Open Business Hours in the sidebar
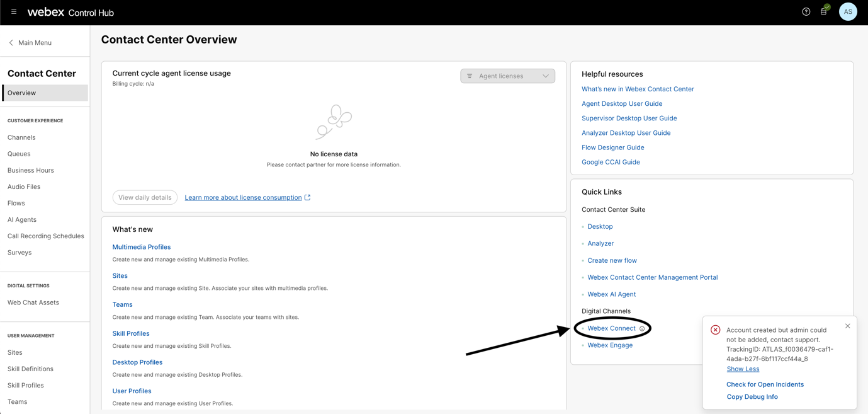The image size is (868, 414). pyautogui.click(x=31, y=170)
